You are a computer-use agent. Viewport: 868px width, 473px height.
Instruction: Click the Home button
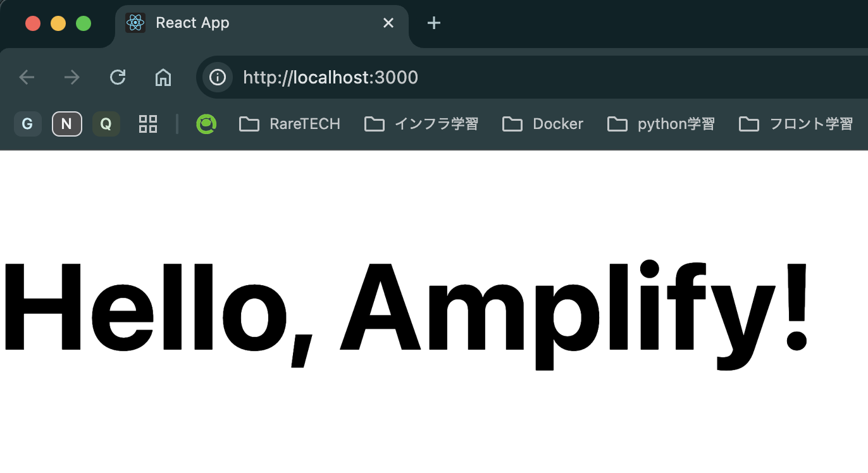click(x=163, y=77)
